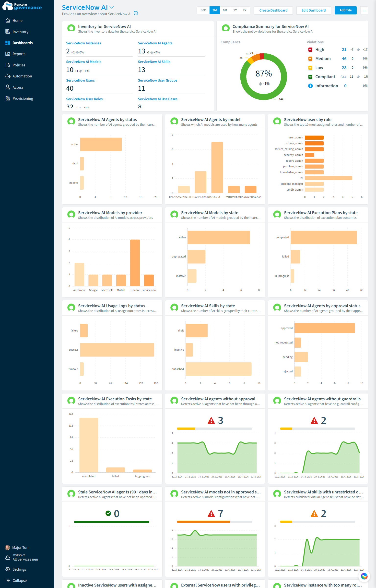376x588 pixels.
Task: Click the All Services neu workspace cloud icon
Action: pyautogui.click(x=8, y=558)
